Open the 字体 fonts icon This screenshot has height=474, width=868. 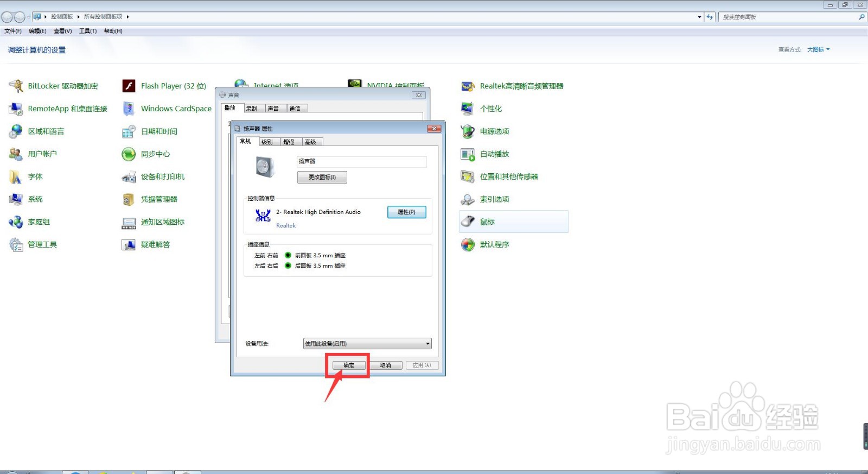(x=16, y=176)
